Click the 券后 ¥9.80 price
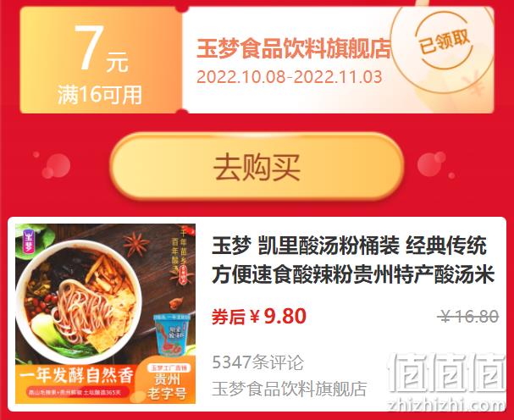The image size is (514, 420). (258, 317)
